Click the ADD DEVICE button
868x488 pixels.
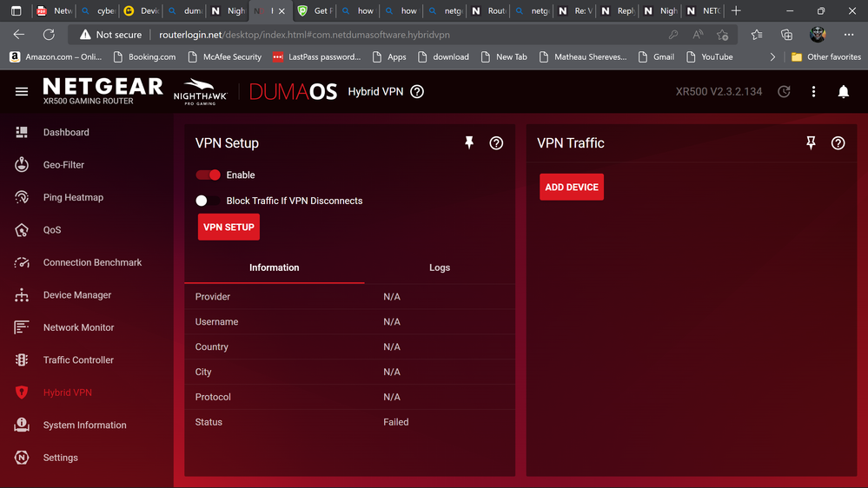tap(571, 188)
